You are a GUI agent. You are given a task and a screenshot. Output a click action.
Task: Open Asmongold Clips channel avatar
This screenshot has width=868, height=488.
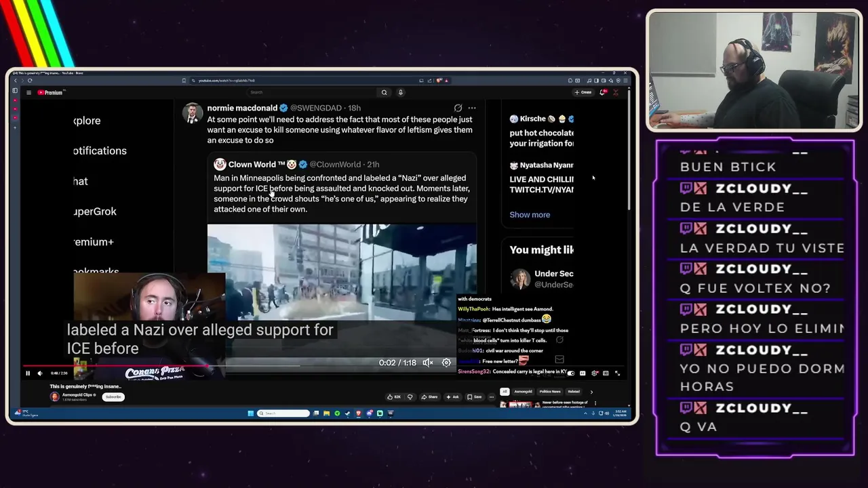(54, 396)
